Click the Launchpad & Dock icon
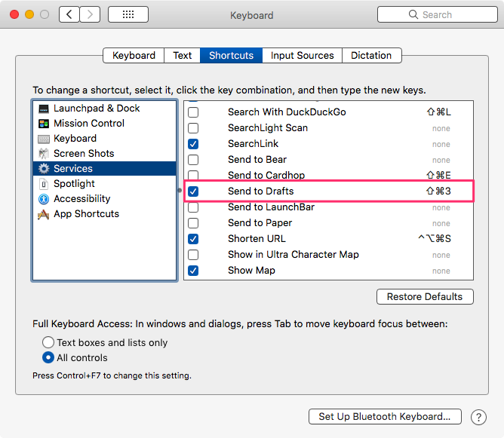Image resolution: width=504 pixels, height=438 pixels. 44,109
